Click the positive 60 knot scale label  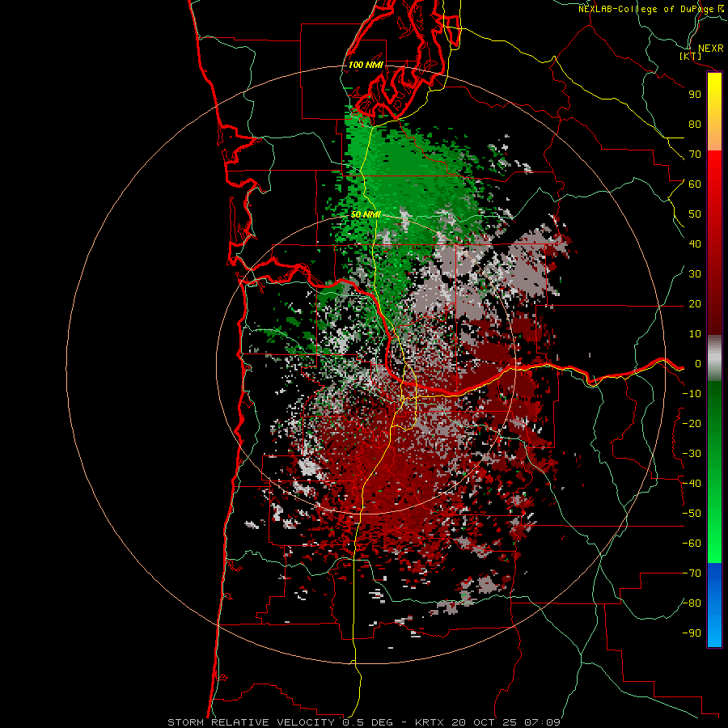point(695,184)
